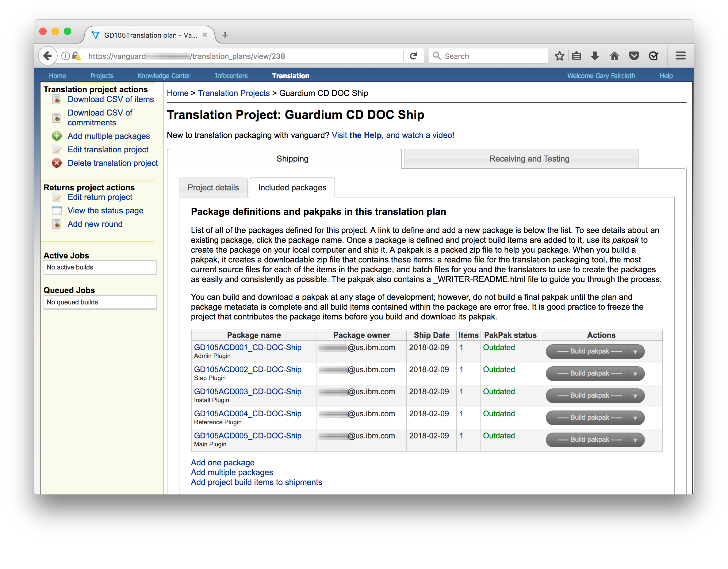This screenshot has height=569, width=728.
Task: Click Add project build items to shipments
Action: (x=256, y=482)
